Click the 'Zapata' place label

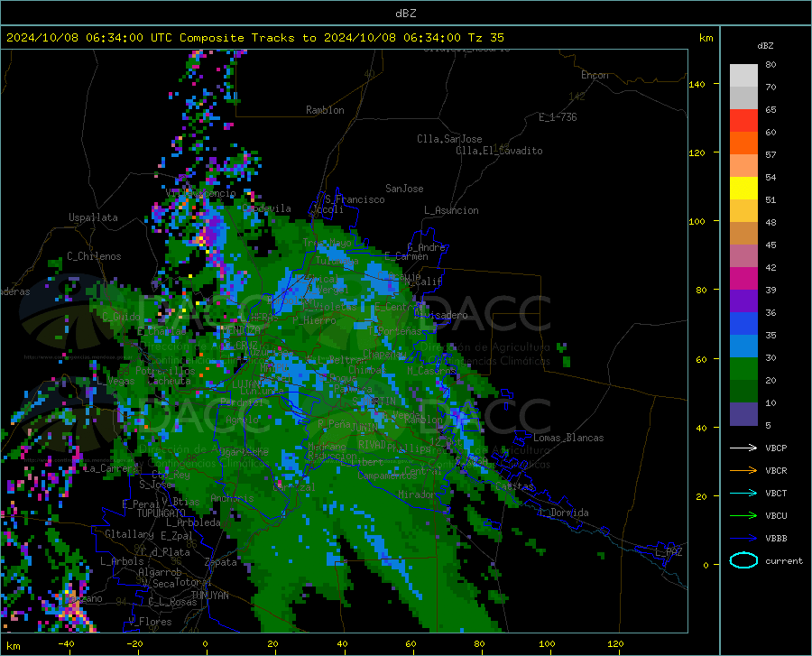click(x=221, y=562)
